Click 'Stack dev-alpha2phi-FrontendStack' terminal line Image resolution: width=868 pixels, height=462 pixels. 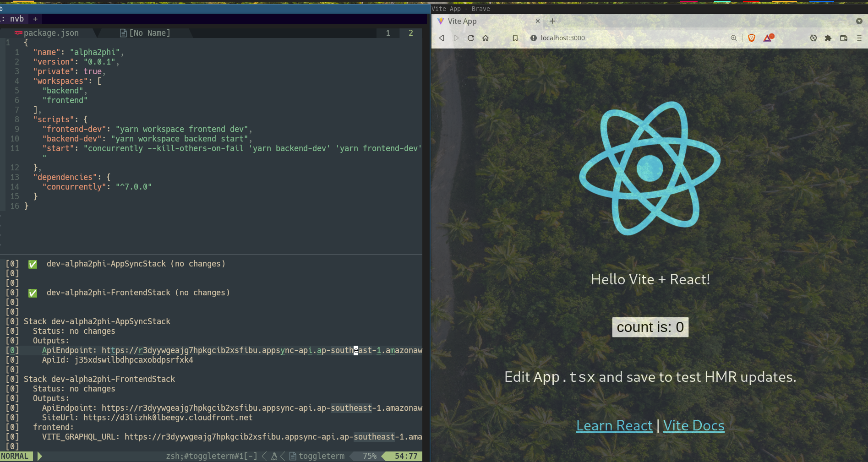[x=99, y=379]
